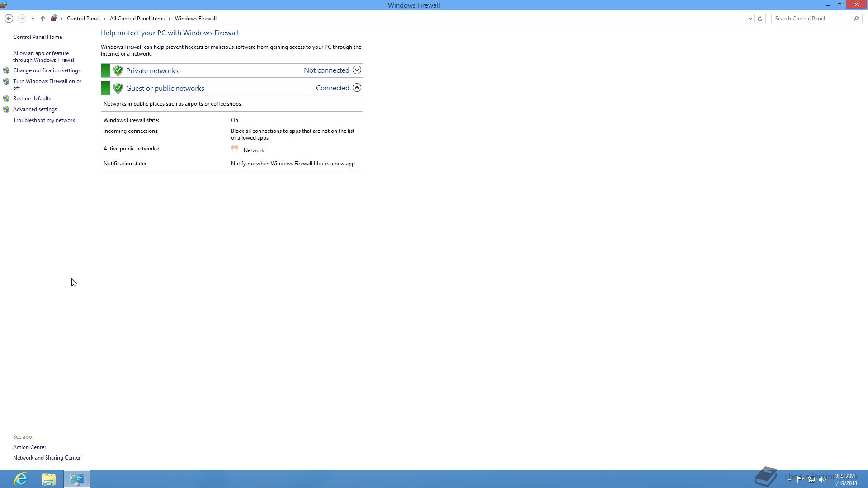
Task: Click network tray icon
Action: (x=811, y=479)
